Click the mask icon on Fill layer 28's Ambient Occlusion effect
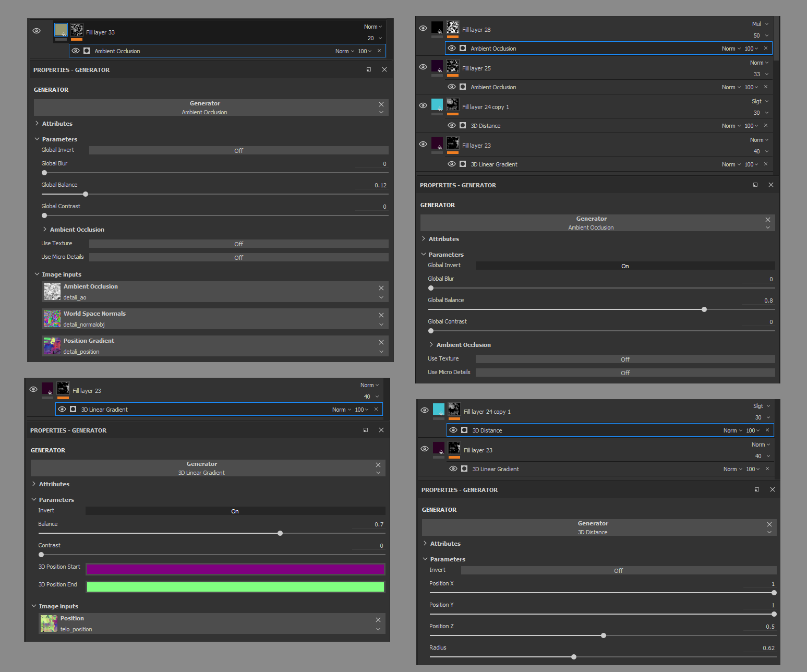 point(462,48)
